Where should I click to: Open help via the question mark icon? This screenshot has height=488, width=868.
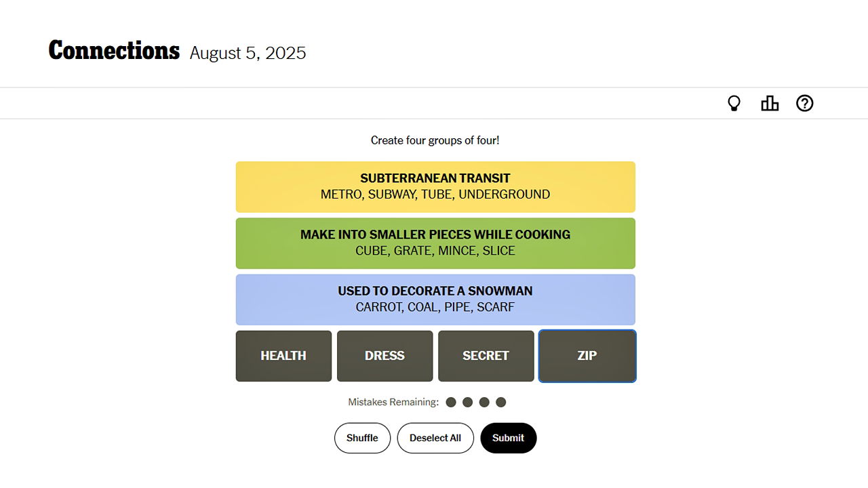805,103
